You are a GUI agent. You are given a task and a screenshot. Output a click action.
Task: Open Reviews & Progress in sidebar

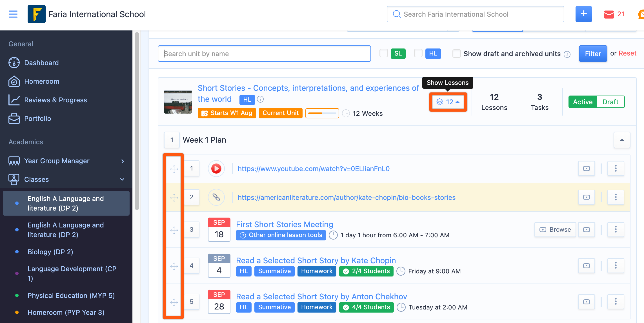click(x=55, y=100)
